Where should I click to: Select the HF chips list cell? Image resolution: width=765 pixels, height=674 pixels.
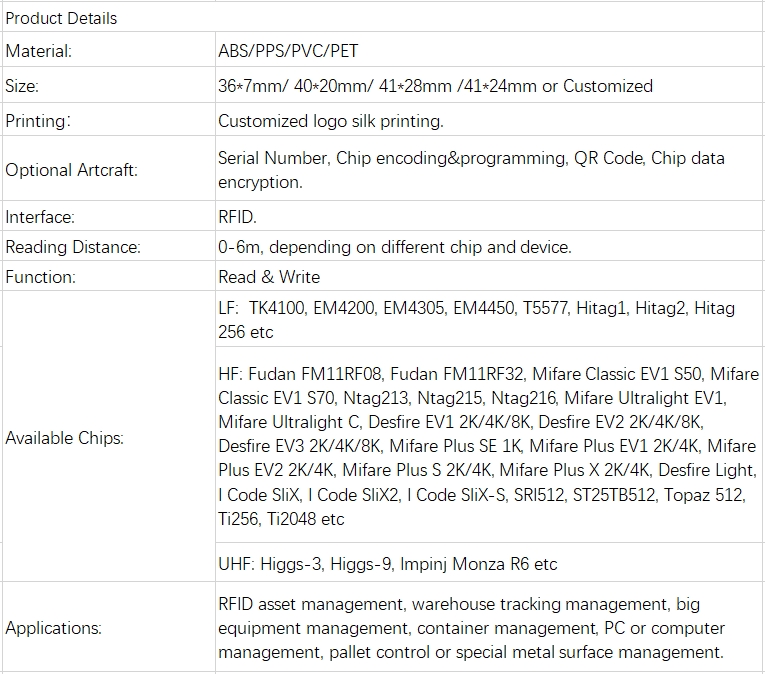pyautogui.click(x=490, y=445)
